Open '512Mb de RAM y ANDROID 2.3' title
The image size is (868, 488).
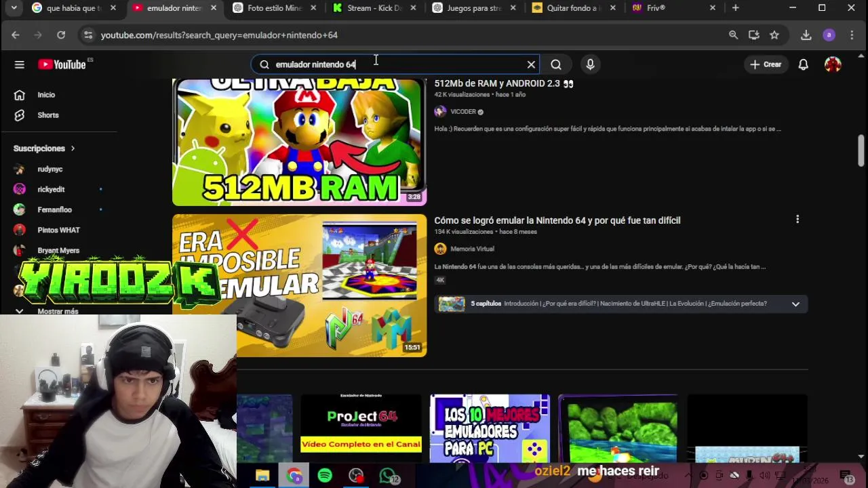504,83
